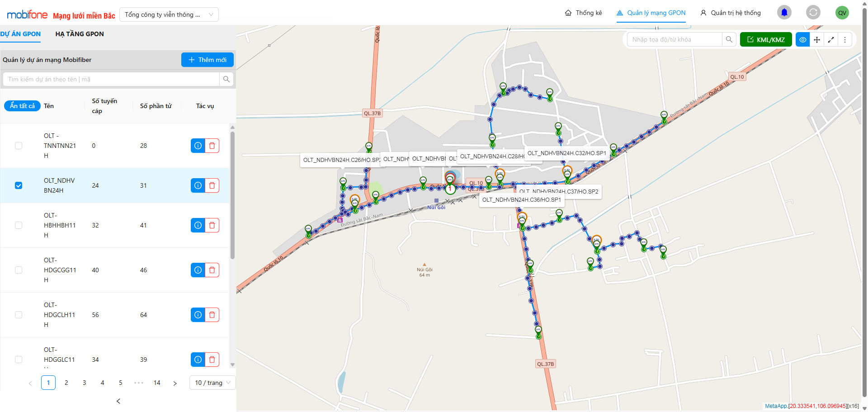The image size is (868, 412).
Task: Uncheck the OLT_NDHVBN24H project checkbox
Action: click(19, 185)
